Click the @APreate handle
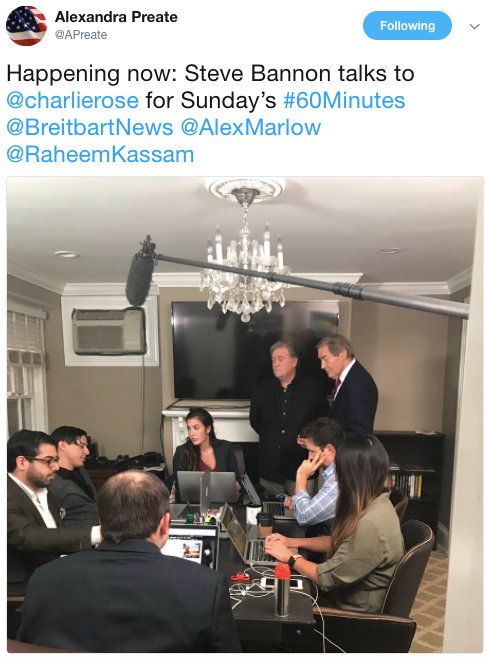 point(81,35)
